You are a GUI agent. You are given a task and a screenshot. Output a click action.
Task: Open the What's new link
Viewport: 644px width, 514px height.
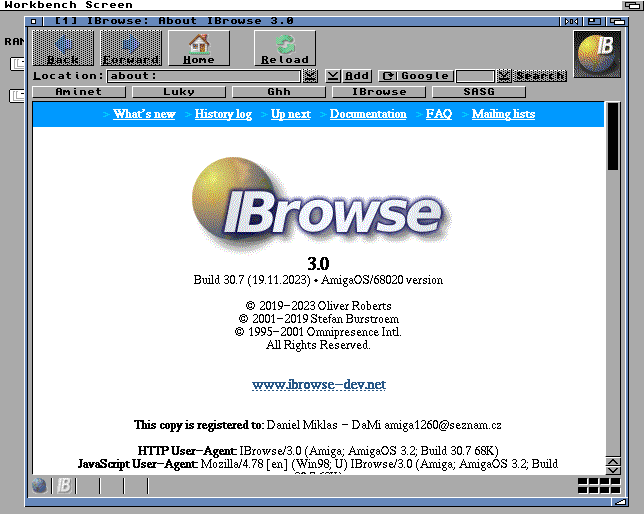(144, 114)
